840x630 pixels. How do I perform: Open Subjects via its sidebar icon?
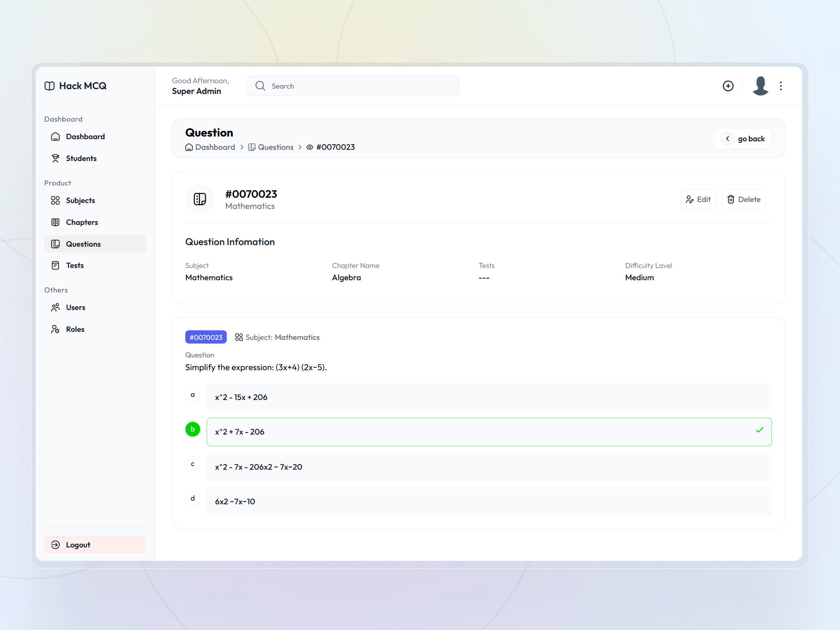point(55,200)
